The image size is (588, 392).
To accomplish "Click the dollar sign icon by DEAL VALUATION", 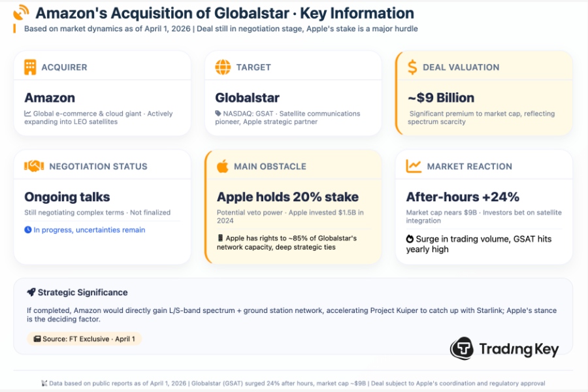I will click(x=412, y=67).
